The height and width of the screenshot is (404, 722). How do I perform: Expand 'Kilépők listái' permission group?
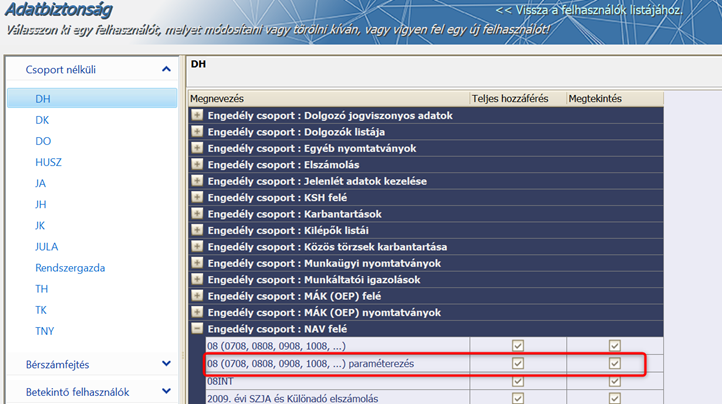(x=197, y=230)
